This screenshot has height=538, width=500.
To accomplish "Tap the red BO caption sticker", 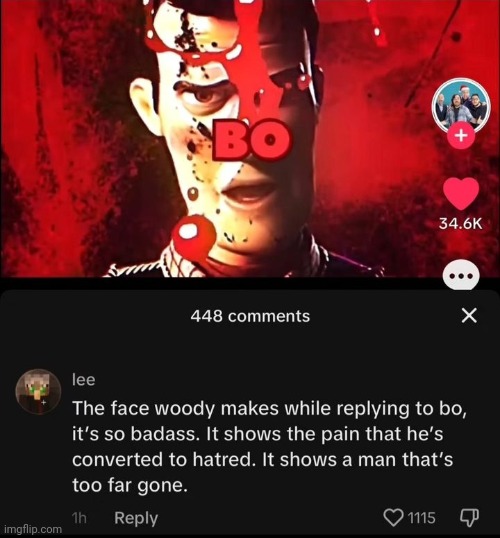I will pos(251,139).
